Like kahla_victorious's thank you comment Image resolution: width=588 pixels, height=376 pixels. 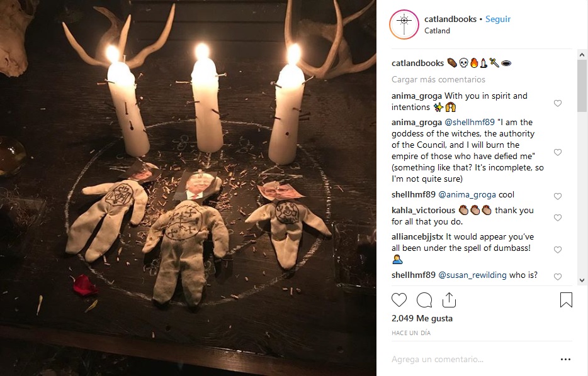click(558, 218)
